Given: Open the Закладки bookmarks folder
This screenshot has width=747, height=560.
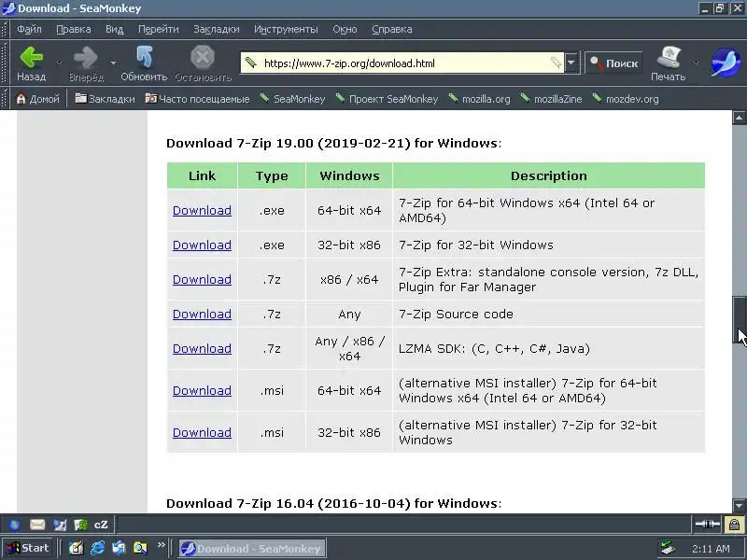Looking at the screenshot, I should [x=105, y=99].
